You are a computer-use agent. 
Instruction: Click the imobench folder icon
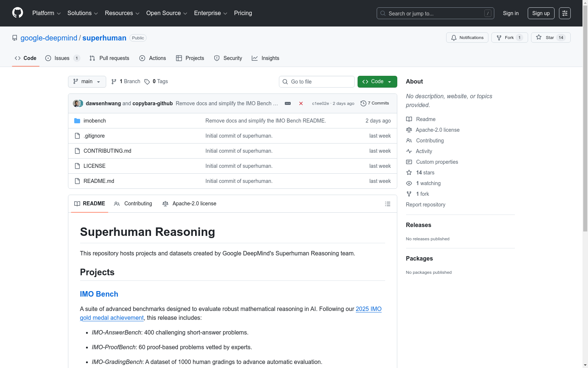pyautogui.click(x=77, y=121)
